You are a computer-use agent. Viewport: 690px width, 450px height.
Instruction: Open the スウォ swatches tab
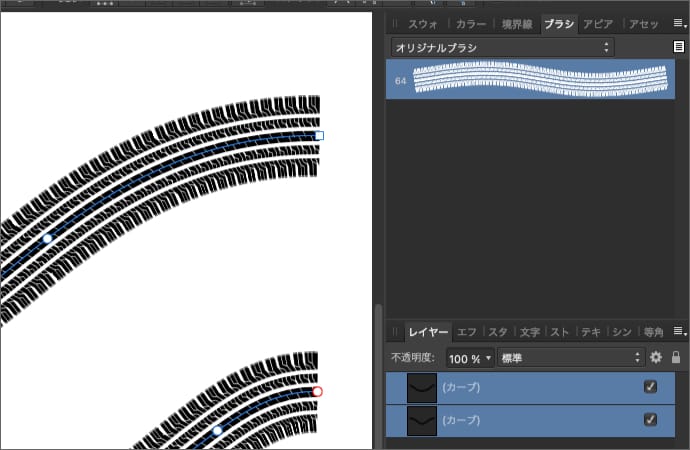(424, 23)
